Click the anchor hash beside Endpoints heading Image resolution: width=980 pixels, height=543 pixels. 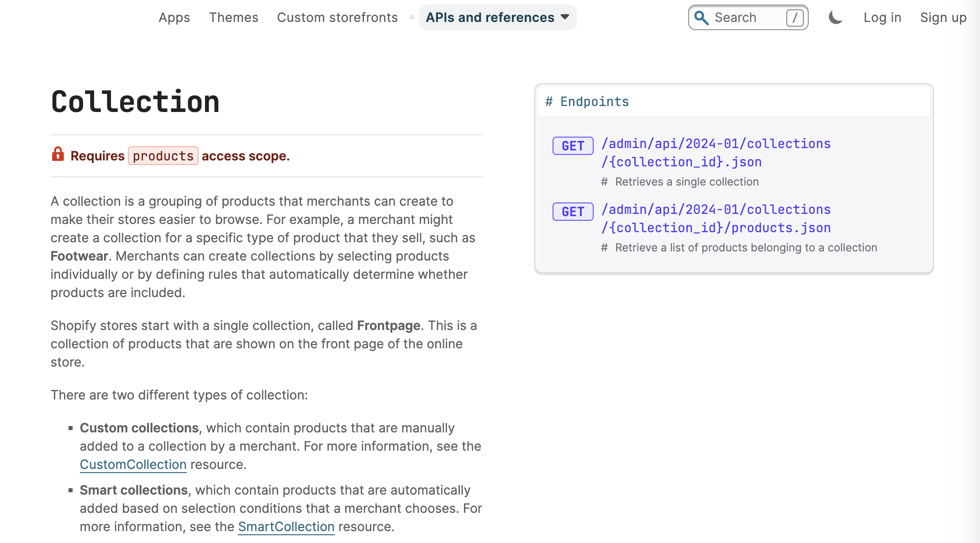[549, 101]
